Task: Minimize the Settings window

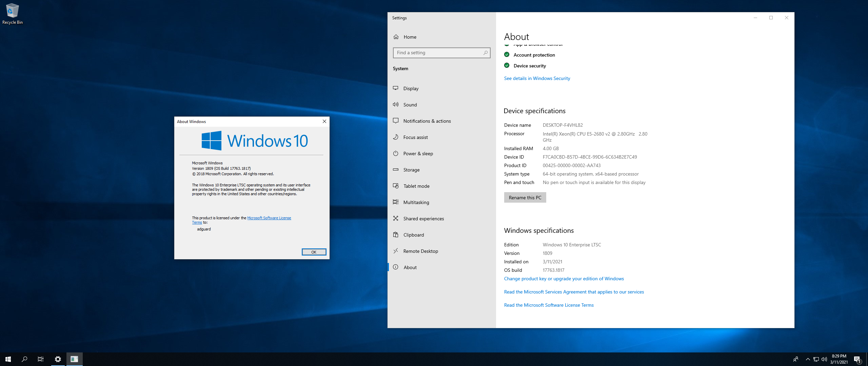Action: click(755, 18)
